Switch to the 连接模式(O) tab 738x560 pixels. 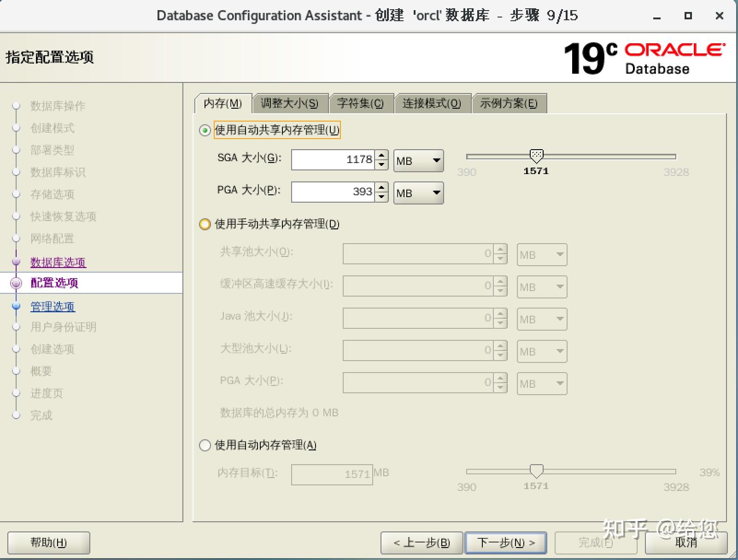coord(432,103)
